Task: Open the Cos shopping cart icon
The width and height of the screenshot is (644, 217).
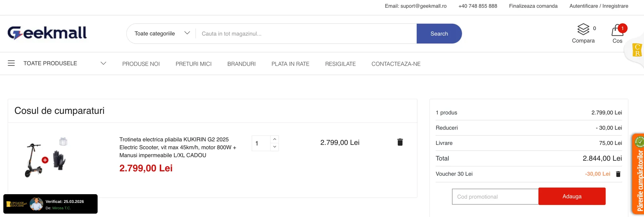Action: pos(617,31)
